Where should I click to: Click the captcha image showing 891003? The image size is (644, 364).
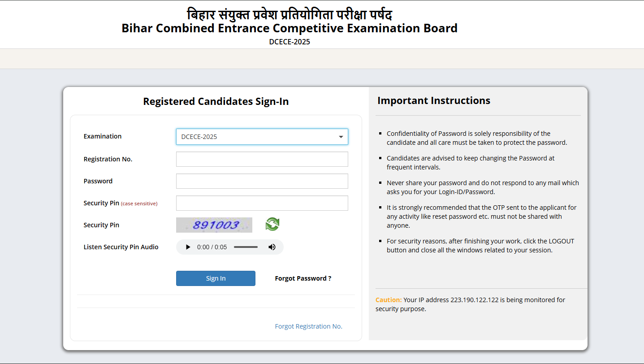tap(214, 224)
